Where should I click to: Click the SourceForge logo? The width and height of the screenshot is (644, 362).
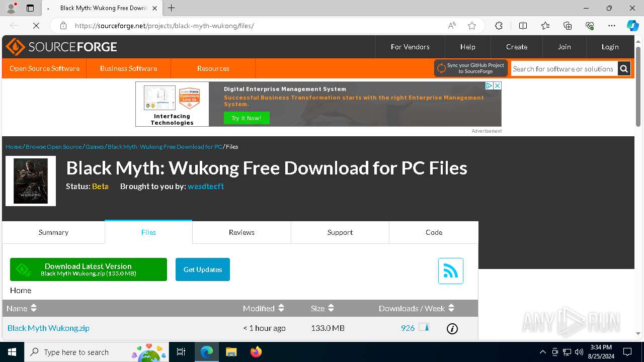pos(61,47)
